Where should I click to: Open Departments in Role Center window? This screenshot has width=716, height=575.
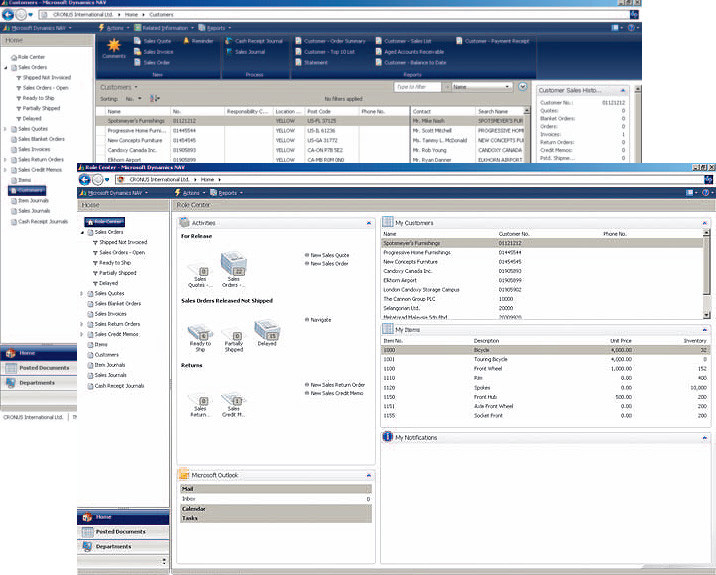coord(123,547)
